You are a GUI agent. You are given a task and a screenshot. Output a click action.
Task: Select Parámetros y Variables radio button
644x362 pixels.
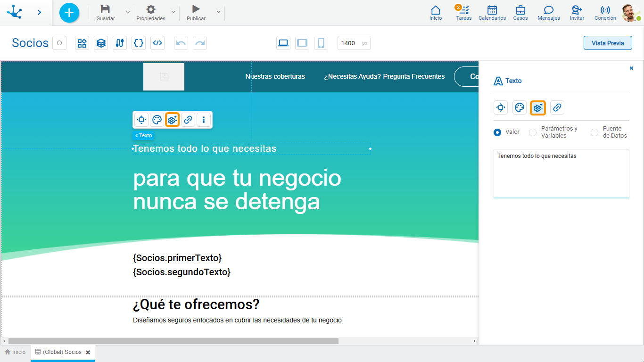(x=533, y=132)
